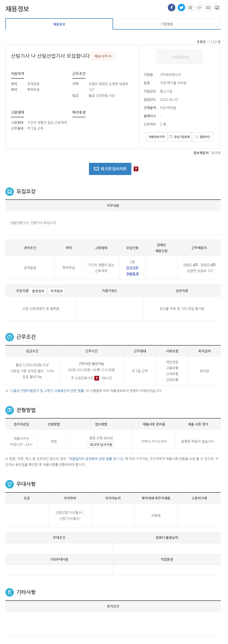228x644 pixels.
Task: Toggle 열람차단 for this company
Action: (202, 137)
